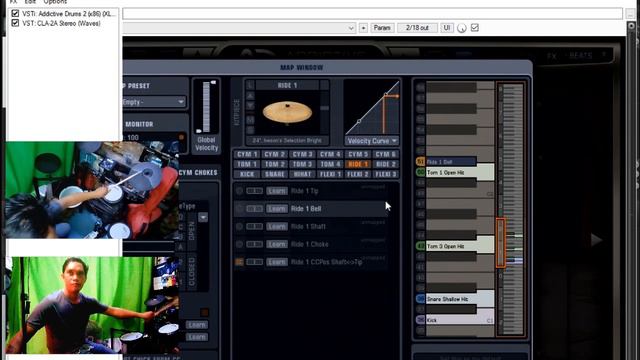The width and height of the screenshot is (640, 360).
Task: Select TOM 1 kitpiece tab
Action: point(247,164)
